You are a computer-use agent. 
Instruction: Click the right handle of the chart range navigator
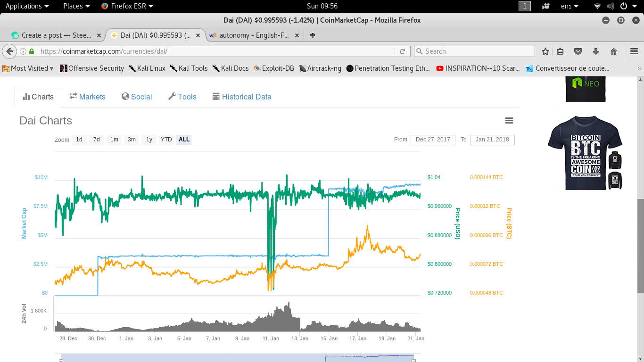(x=413, y=360)
